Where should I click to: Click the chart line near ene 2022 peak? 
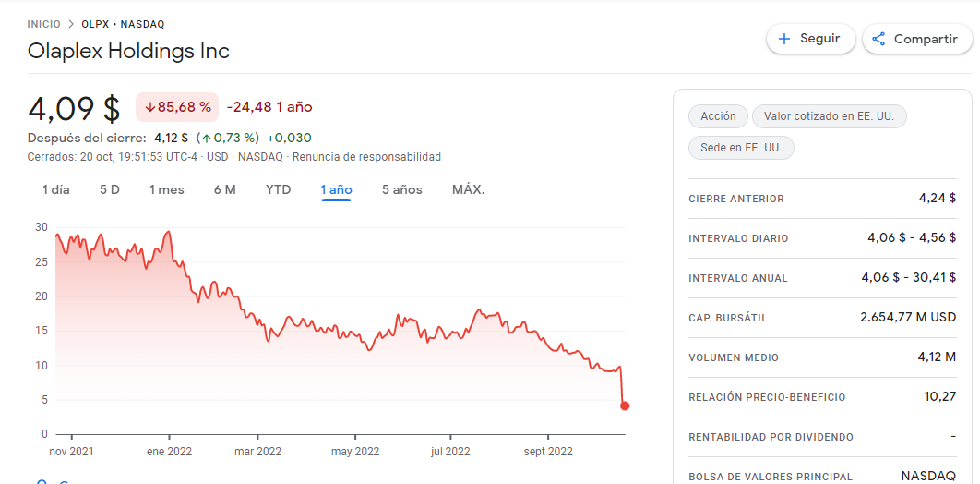coord(168,233)
